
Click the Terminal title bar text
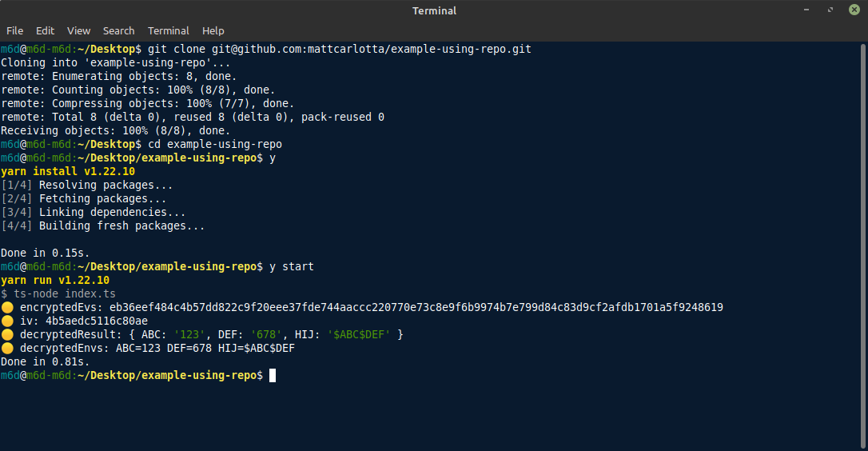click(434, 10)
